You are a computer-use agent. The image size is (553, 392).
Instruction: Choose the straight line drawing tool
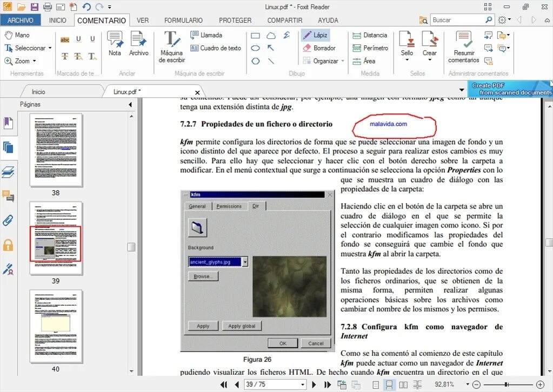tap(271, 61)
